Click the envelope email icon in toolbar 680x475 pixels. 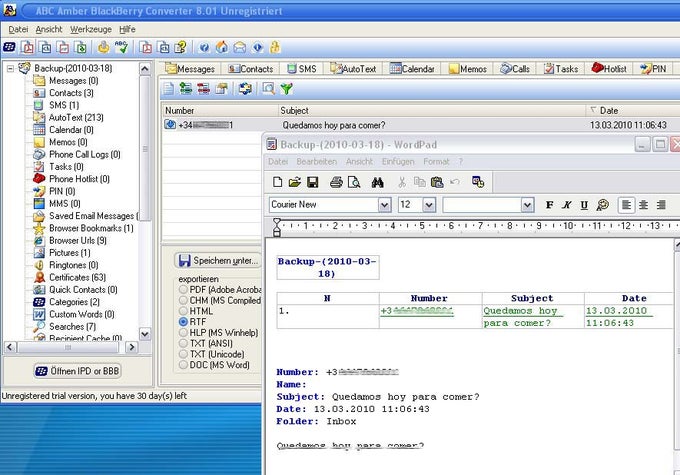(240, 47)
